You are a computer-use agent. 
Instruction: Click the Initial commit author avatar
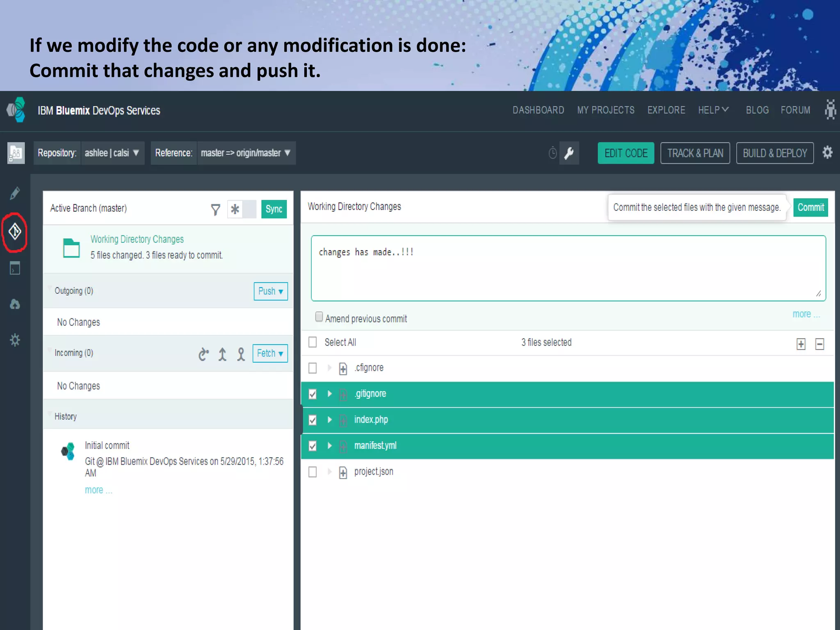[68, 451]
